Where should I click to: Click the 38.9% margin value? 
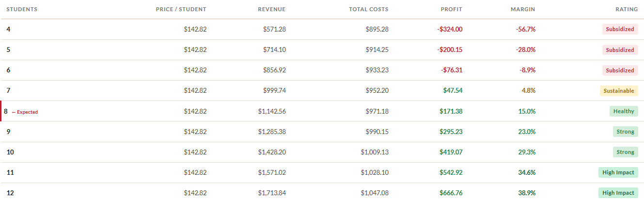coord(526,193)
